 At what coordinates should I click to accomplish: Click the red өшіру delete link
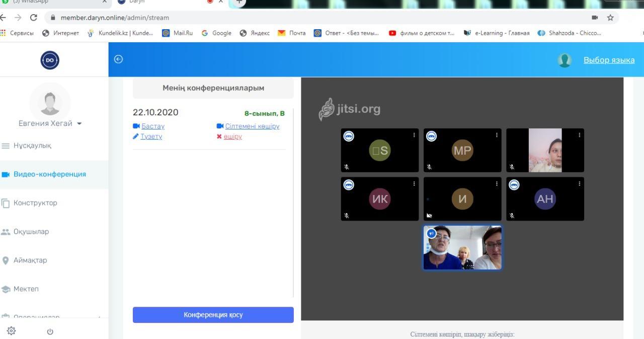pos(232,136)
